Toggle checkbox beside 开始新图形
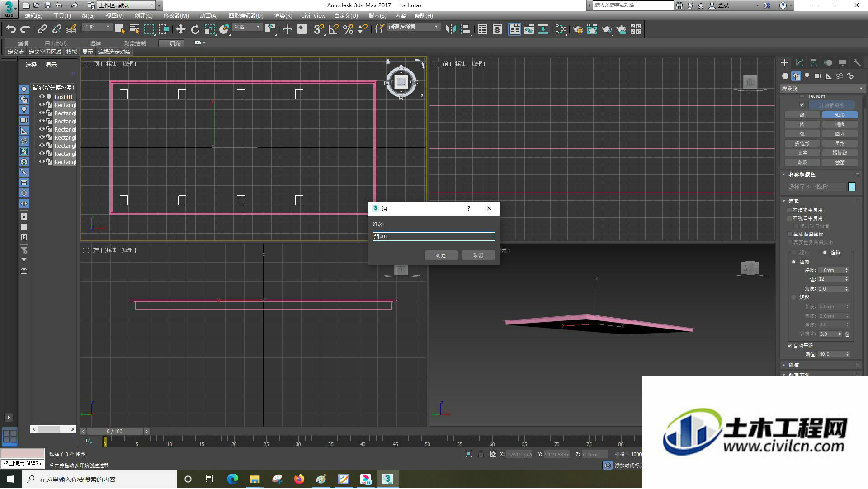The width and height of the screenshot is (868, 489). tap(802, 105)
